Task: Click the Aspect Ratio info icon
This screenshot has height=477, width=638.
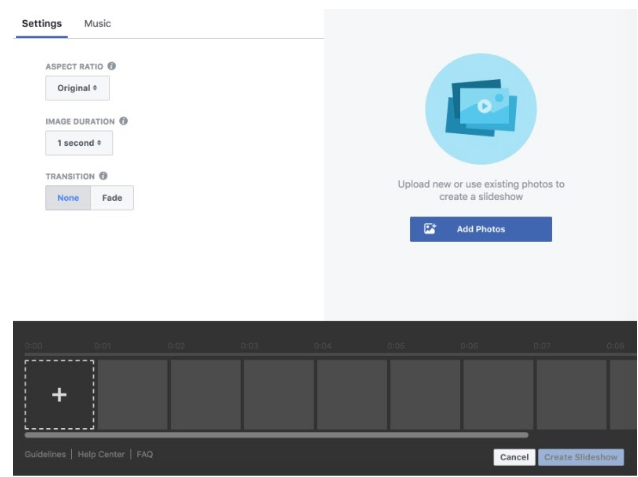Action: (111, 66)
